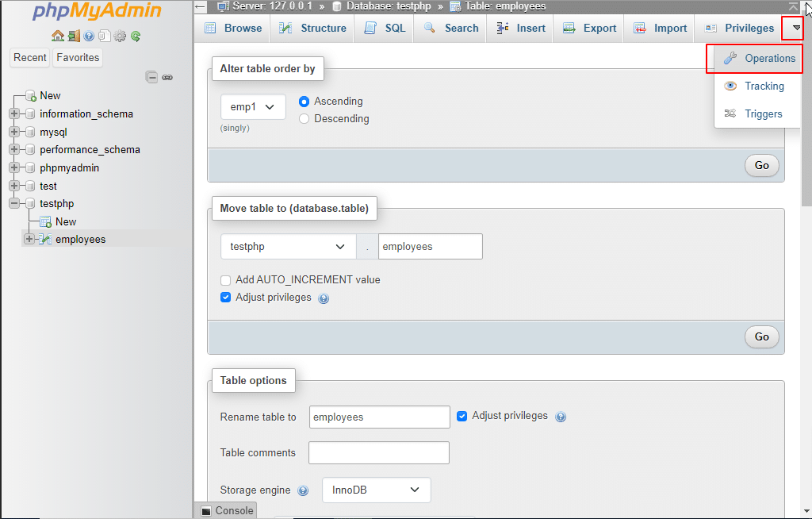The height and width of the screenshot is (519, 812).
Task: Click the More tabs dropdown arrow
Action: [796, 28]
